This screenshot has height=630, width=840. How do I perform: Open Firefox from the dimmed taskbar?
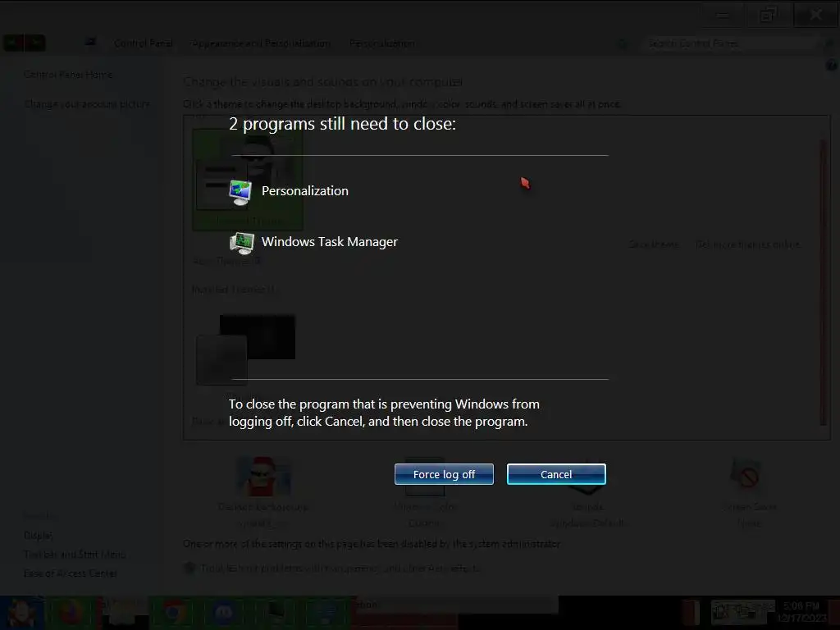[x=71, y=612]
